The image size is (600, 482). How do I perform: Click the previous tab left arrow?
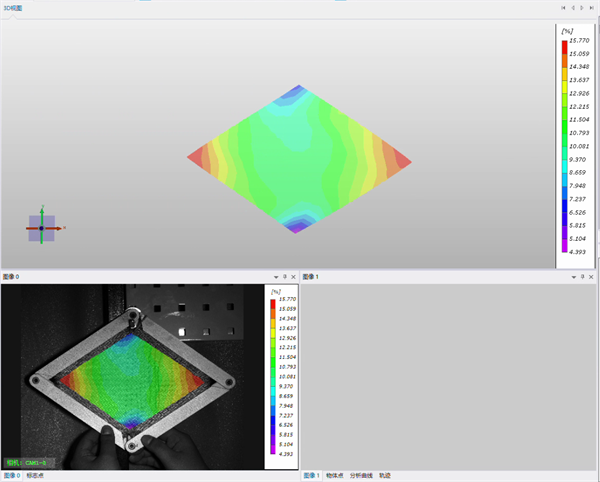(x=573, y=8)
